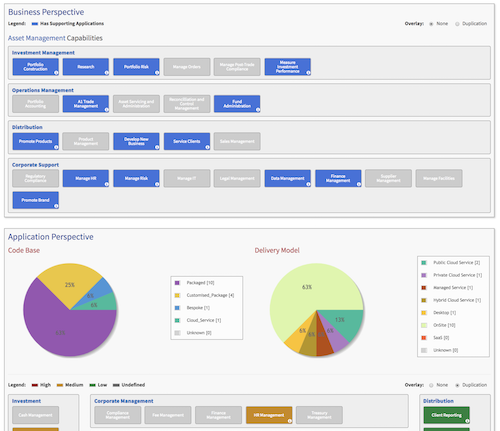This screenshot has width=500, height=431.
Task: Select None overlay in Application Perspective
Action: (x=431, y=385)
